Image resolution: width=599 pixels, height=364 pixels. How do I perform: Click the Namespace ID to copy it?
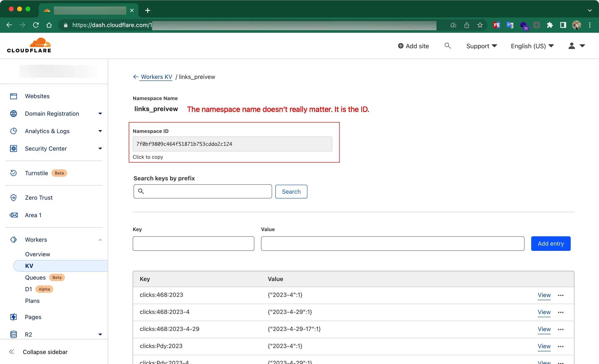pos(233,144)
